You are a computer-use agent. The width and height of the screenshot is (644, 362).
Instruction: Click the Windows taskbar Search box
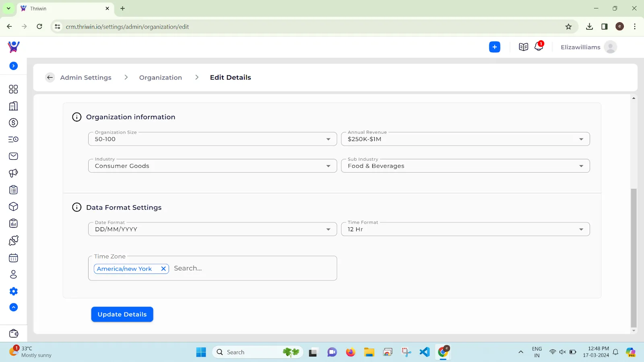(258, 352)
